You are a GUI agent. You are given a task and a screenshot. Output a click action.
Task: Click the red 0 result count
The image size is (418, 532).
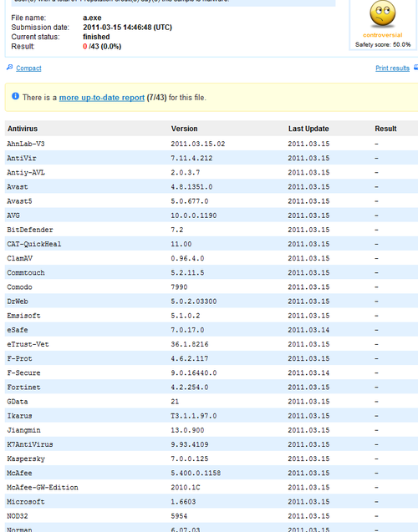point(85,47)
